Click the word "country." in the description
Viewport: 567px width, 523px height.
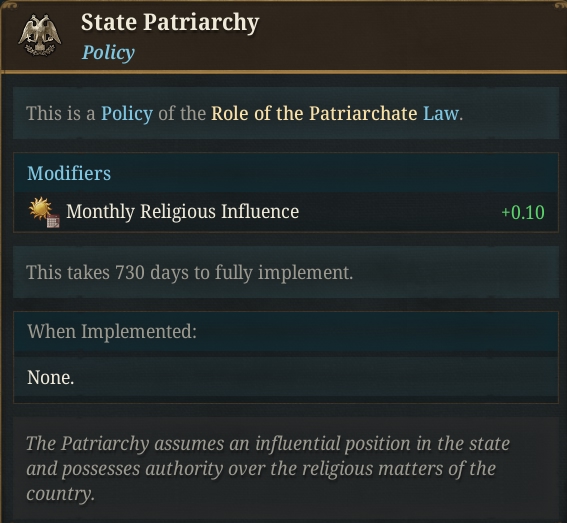click(60, 494)
